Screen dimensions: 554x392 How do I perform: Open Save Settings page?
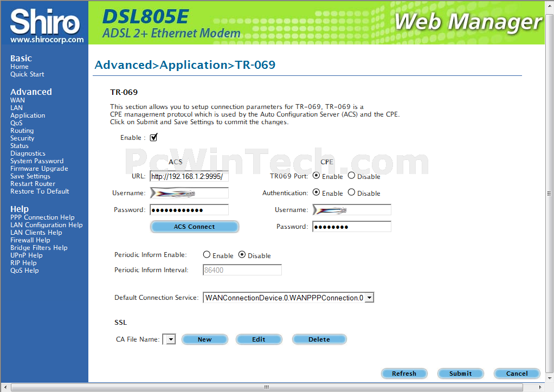click(x=30, y=176)
